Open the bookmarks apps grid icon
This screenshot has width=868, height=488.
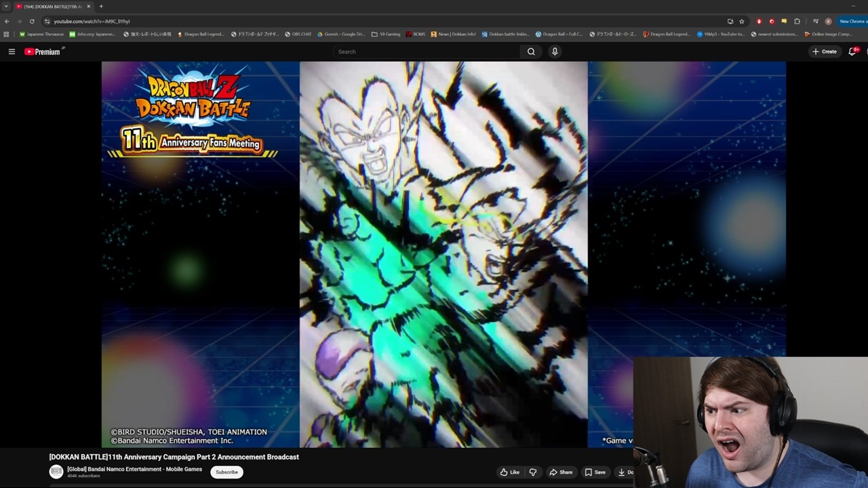[x=7, y=34]
